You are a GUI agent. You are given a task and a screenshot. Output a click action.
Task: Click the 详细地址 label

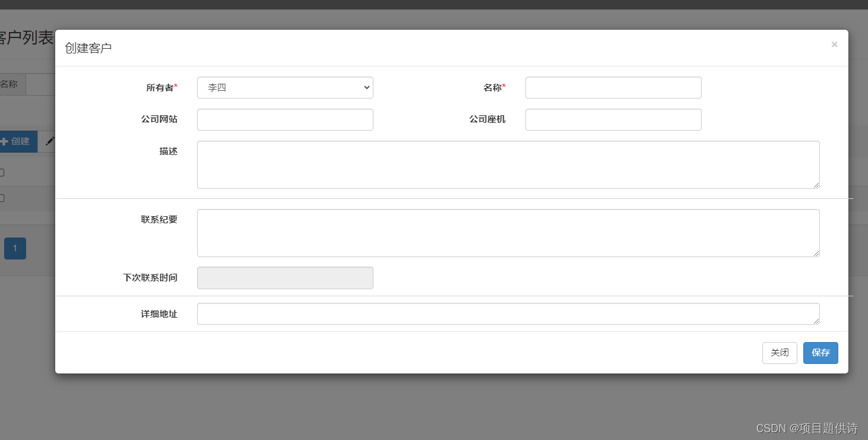point(159,314)
